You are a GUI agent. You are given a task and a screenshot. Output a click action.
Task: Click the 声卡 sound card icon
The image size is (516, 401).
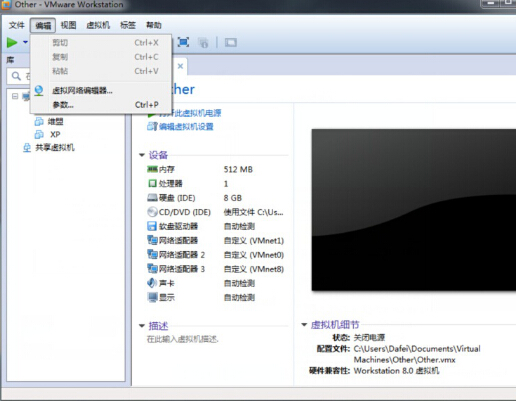[152, 283]
